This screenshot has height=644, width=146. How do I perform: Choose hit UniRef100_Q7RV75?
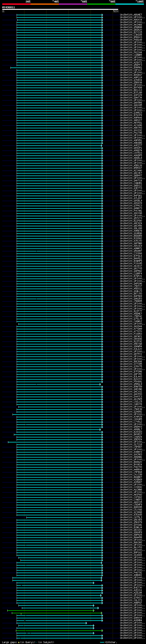(131, 366)
